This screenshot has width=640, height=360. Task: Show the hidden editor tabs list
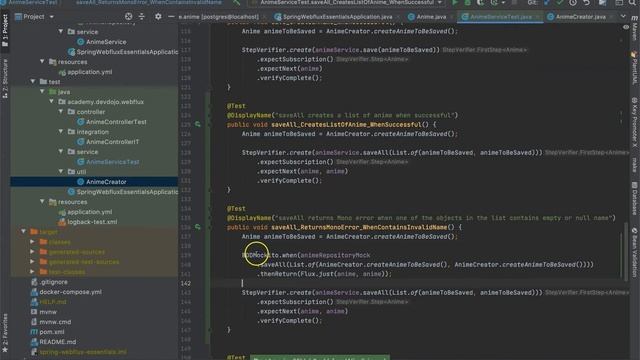click(623, 17)
